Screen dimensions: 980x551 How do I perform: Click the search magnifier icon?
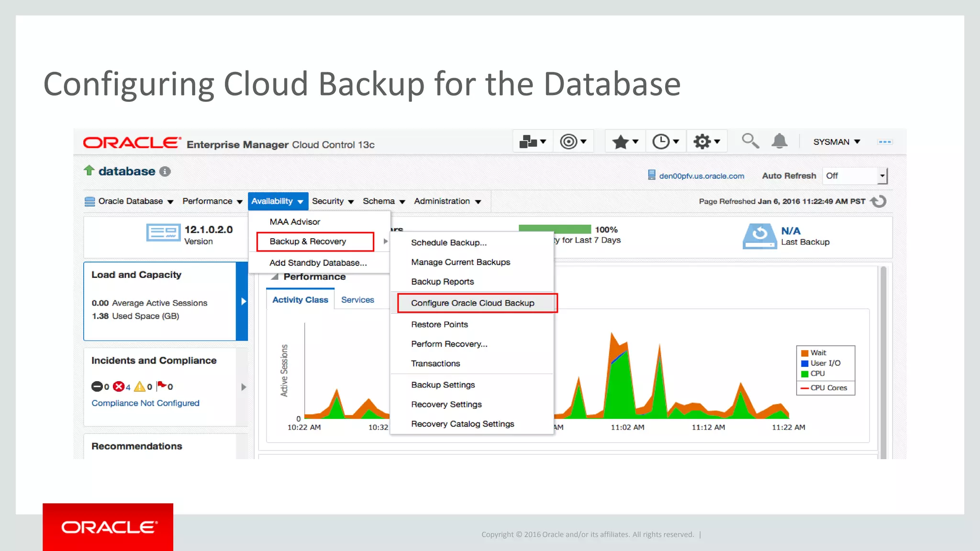point(750,141)
